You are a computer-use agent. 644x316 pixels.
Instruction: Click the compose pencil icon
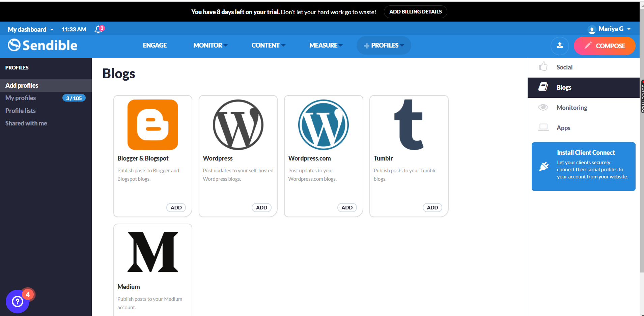pyautogui.click(x=588, y=45)
